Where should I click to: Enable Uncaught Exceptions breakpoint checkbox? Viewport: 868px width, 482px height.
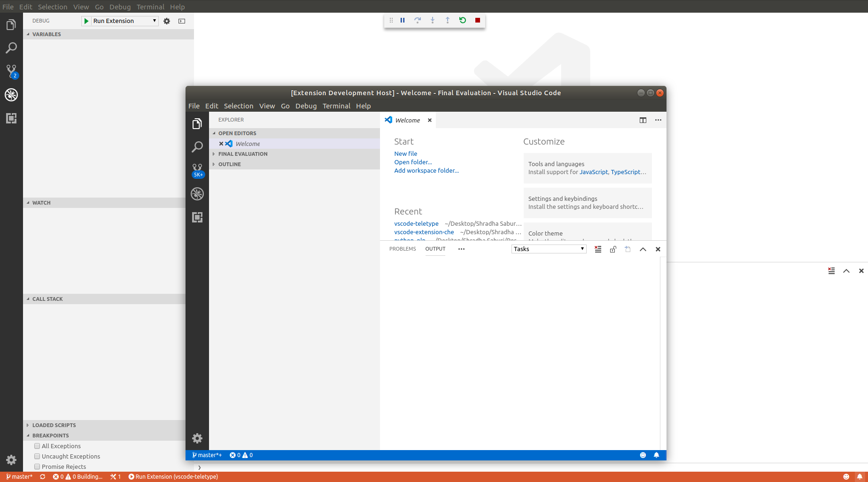37,456
